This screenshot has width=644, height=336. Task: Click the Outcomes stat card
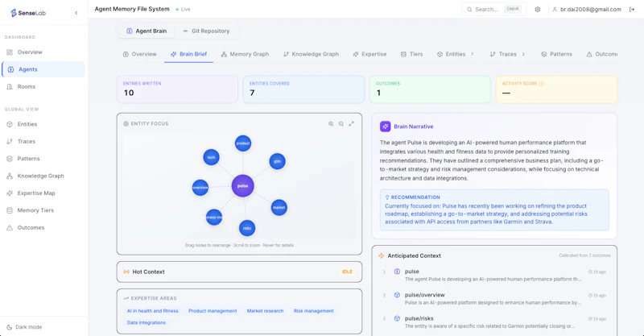tap(430, 89)
